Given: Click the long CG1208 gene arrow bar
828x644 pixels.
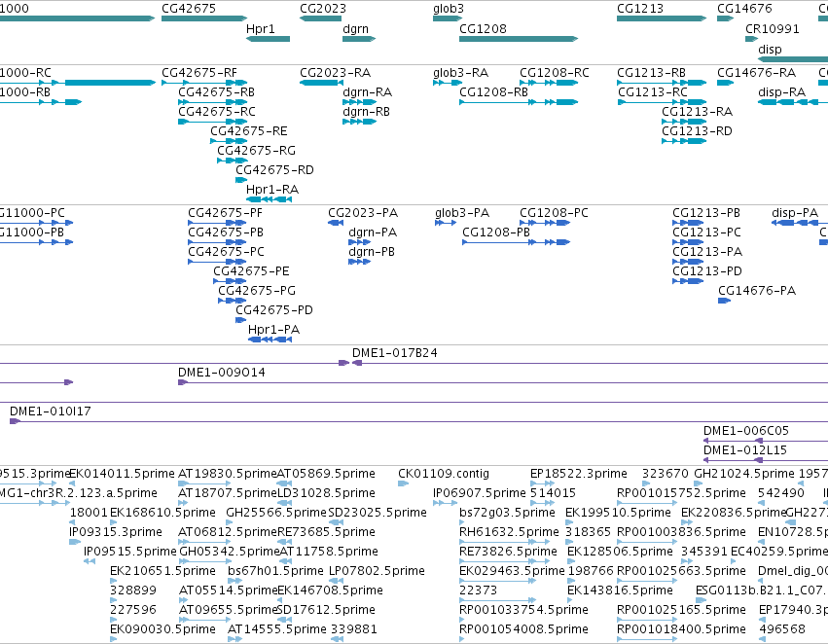Looking at the screenshot, I should 519,39.
